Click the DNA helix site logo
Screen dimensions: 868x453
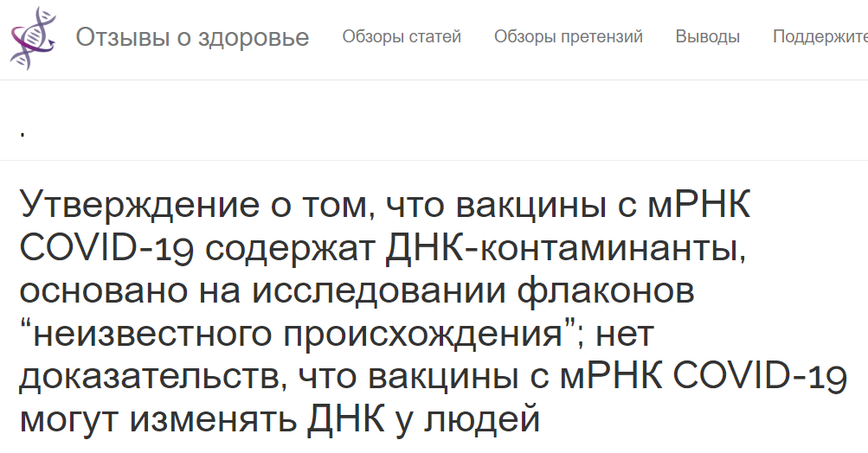[33, 38]
